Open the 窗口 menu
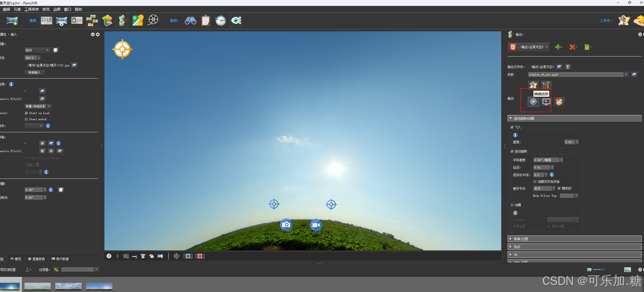The image size is (644, 292). pos(67,10)
